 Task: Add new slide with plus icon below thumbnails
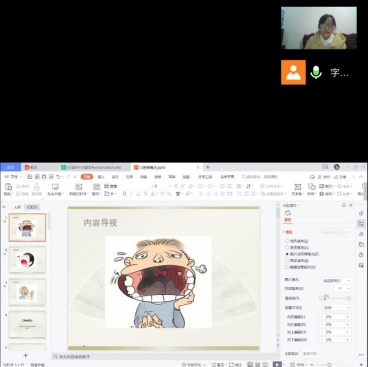25,355
